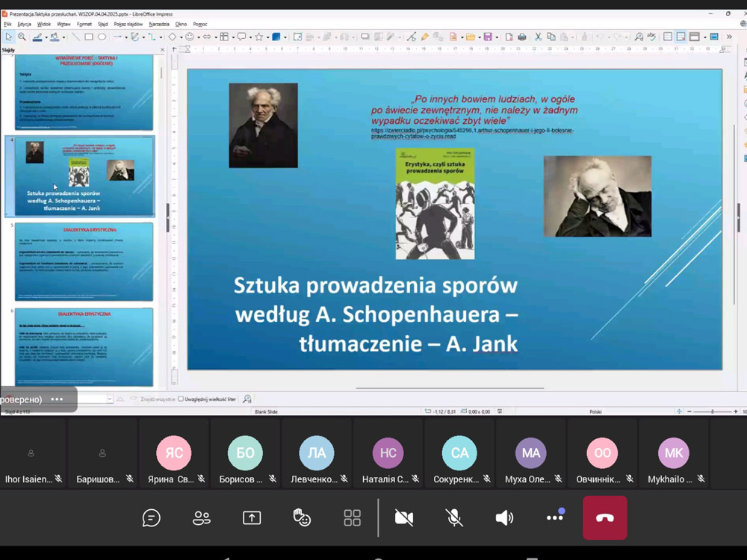Open the meeting chat panel
This screenshot has width=747, height=560.
[152, 517]
